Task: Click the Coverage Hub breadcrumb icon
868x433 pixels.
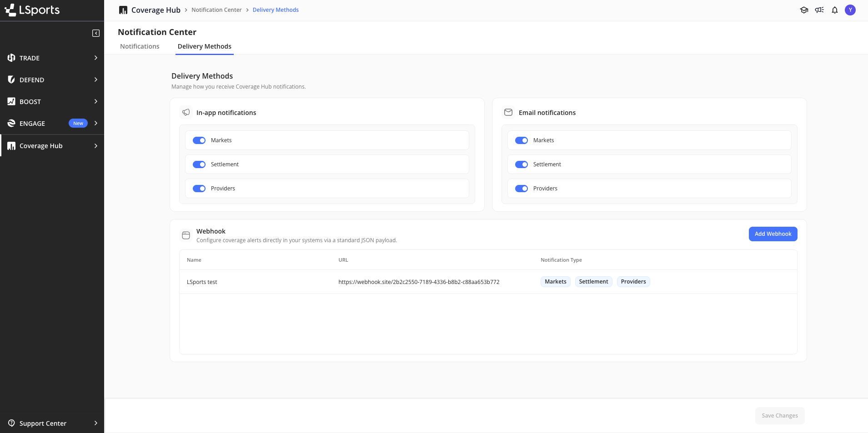Action: (123, 10)
